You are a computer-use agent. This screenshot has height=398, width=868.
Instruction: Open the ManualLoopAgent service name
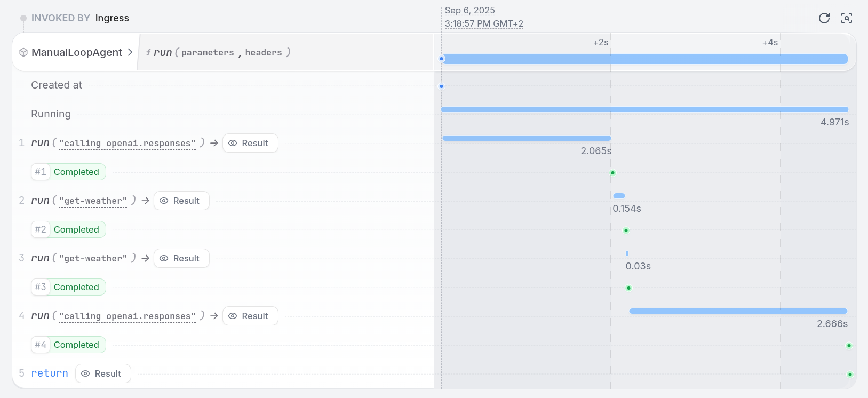pyautogui.click(x=77, y=52)
